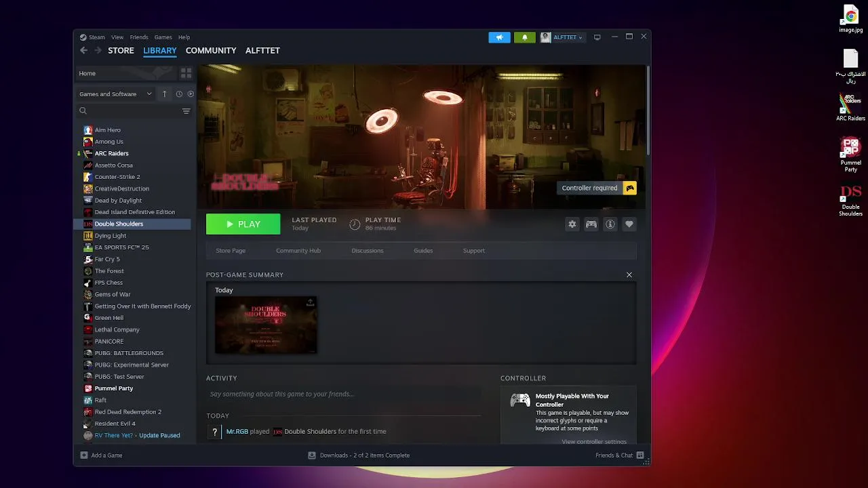
Task: Go to the COMMUNITY tab
Action: tap(211, 50)
